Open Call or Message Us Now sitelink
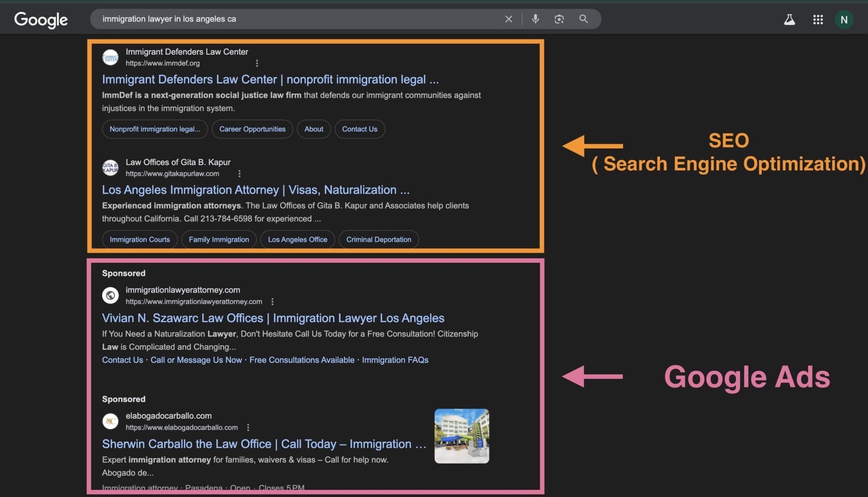Image resolution: width=868 pixels, height=497 pixels. click(196, 360)
